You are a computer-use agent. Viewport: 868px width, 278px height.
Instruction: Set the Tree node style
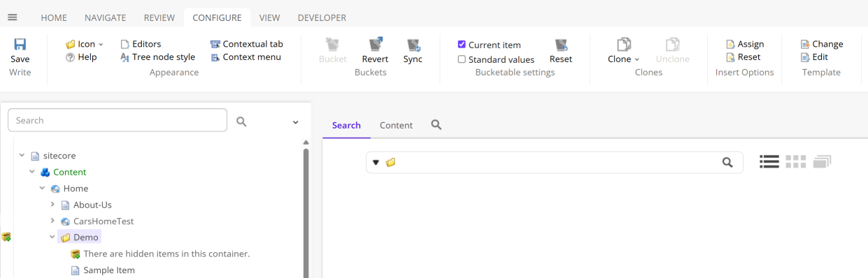coord(157,57)
